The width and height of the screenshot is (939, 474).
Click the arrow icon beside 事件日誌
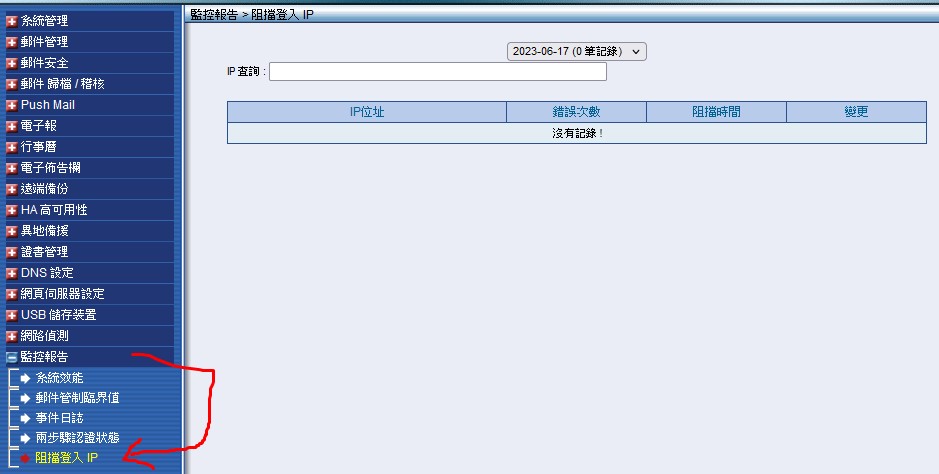26,418
